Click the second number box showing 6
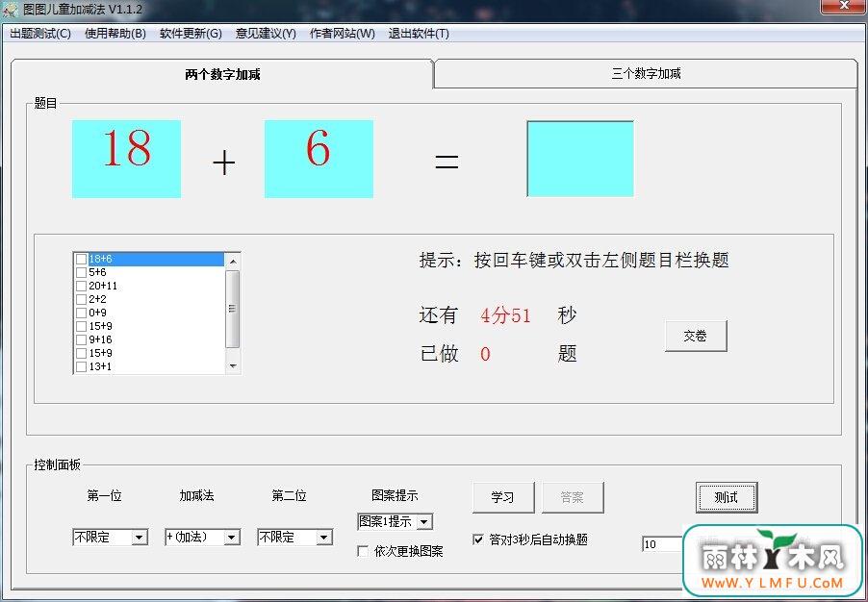The width and height of the screenshot is (868, 602). (319, 159)
